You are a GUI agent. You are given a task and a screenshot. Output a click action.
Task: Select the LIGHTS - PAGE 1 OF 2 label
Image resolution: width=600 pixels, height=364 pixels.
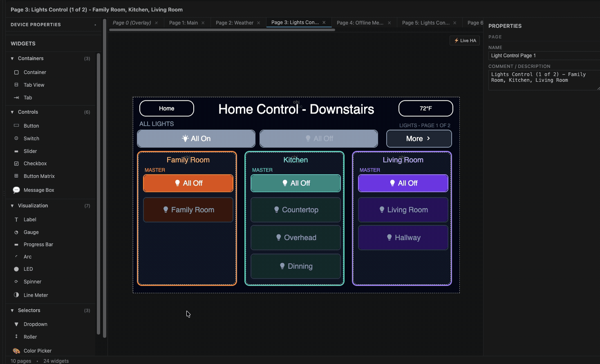[x=425, y=125]
